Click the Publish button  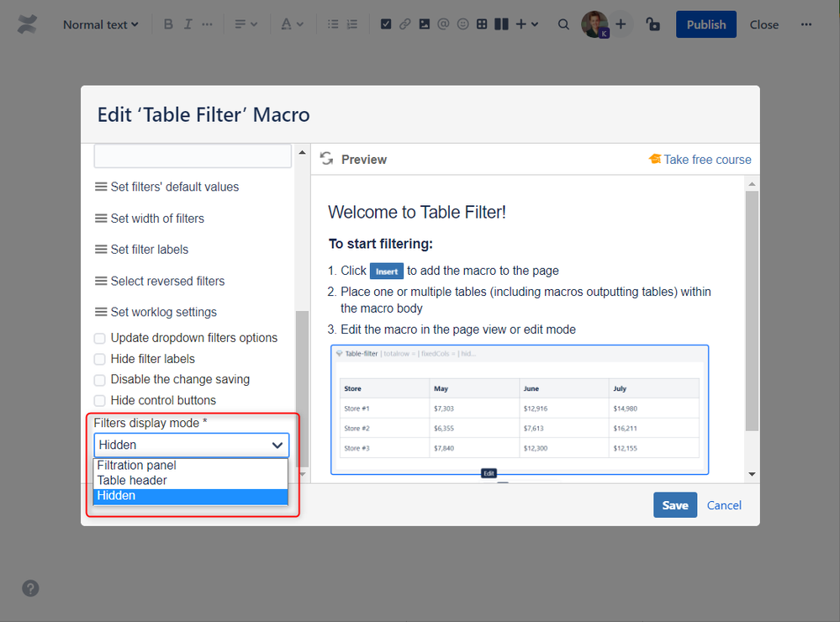pyautogui.click(x=706, y=24)
